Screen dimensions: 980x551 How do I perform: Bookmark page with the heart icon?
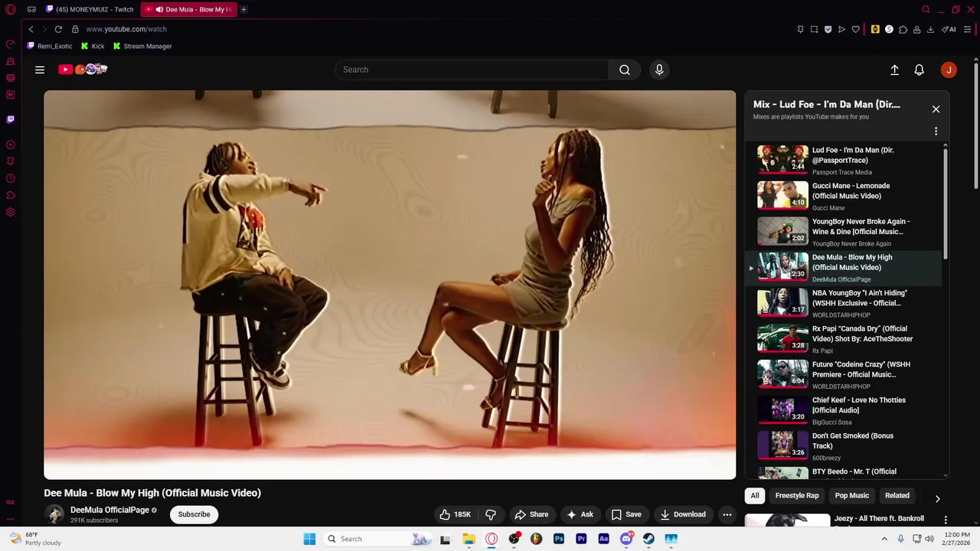point(855,29)
